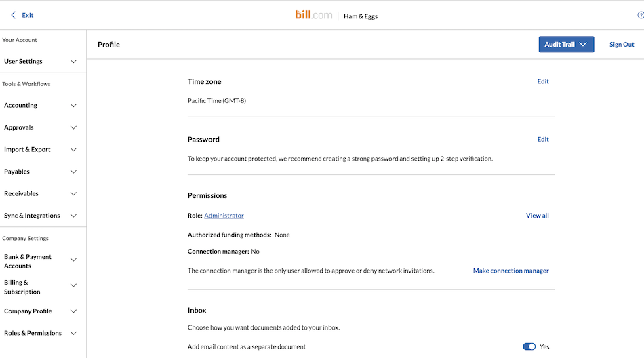Image resolution: width=644 pixels, height=358 pixels.
Task: Open the Administrator role link
Action: point(224,216)
